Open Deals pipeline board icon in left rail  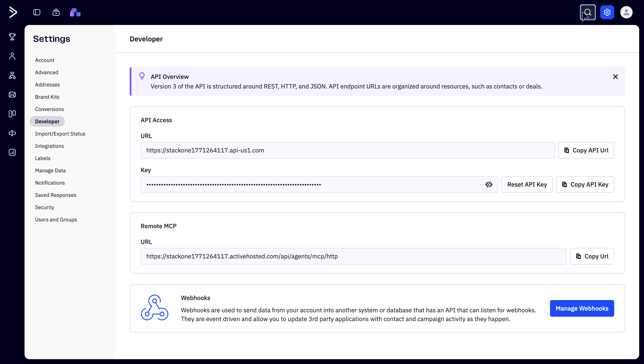[x=12, y=114]
